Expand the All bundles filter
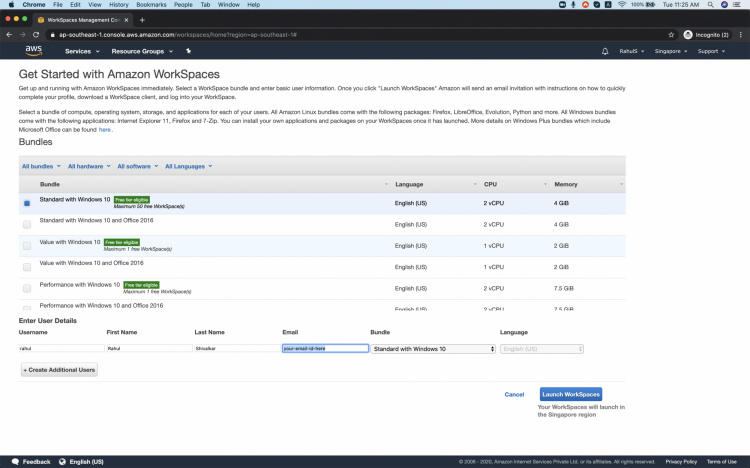The height and width of the screenshot is (468, 750). tap(41, 166)
